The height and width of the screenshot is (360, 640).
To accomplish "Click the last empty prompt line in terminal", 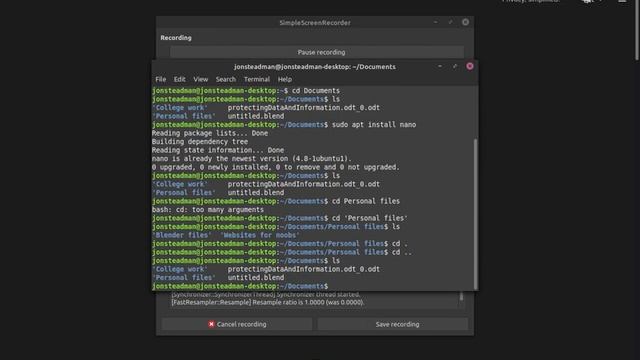I will tap(240, 286).
